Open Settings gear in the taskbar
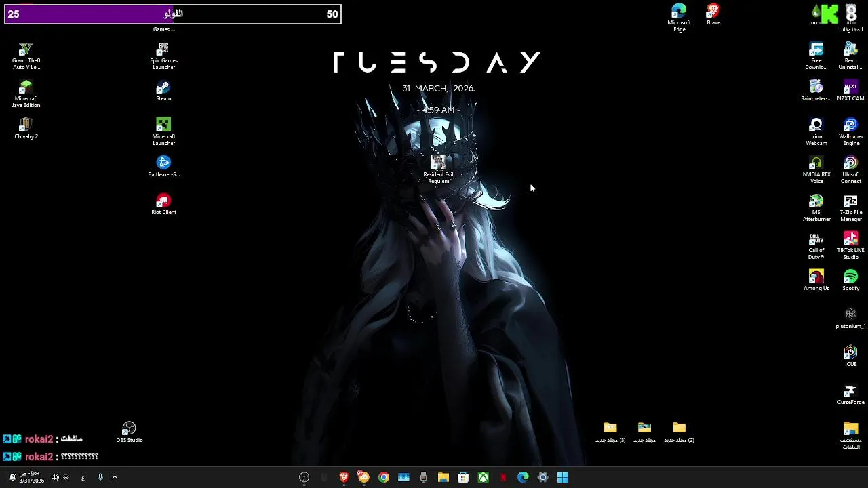868x488 pixels. 542,477
